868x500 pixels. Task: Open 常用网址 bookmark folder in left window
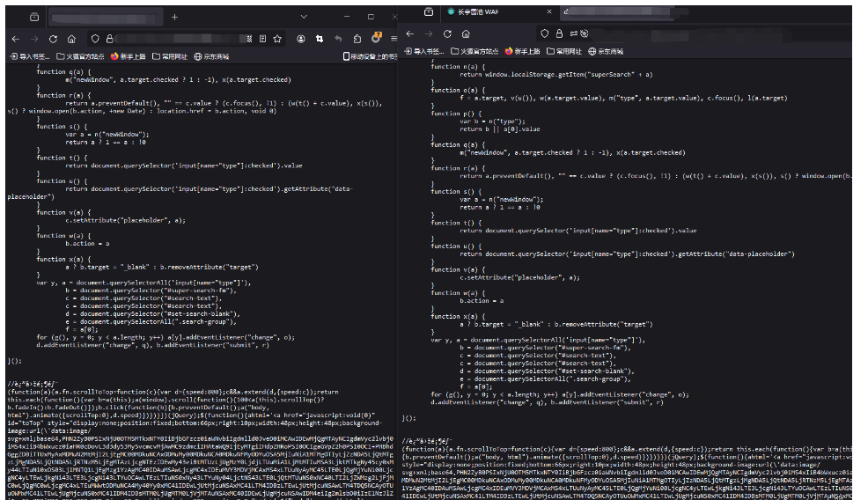[x=170, y=56]
